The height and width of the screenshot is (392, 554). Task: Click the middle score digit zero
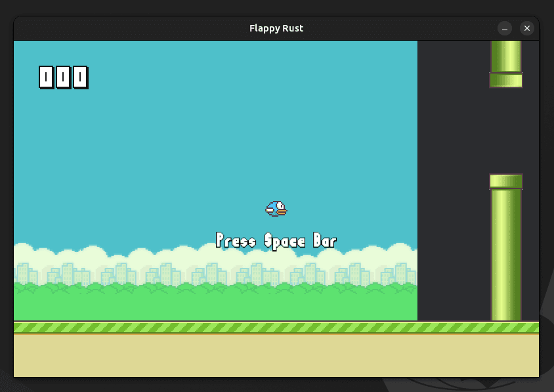63,77
